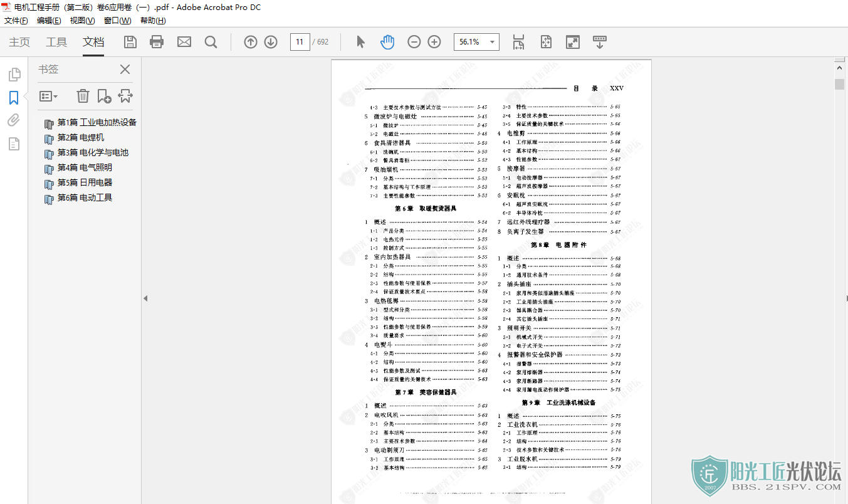Open the 窗口 menu

pos(117,21)
